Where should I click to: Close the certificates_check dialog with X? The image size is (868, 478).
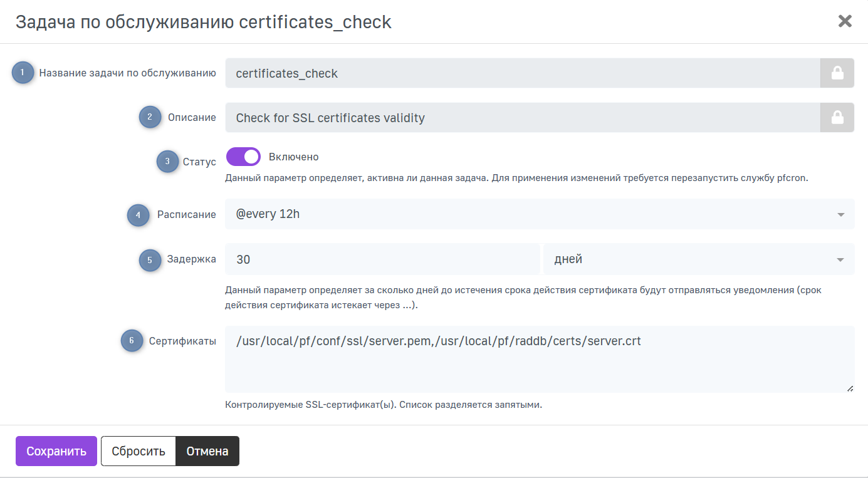(x=845, y=21)
